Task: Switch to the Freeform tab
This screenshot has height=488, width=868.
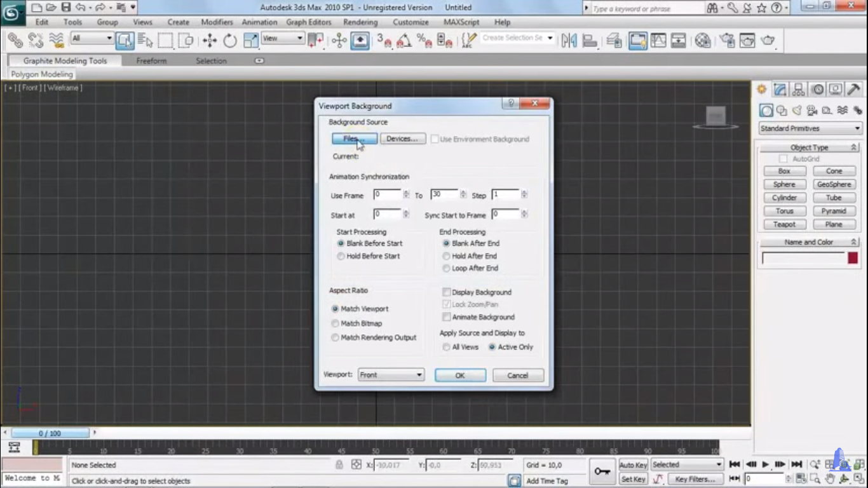Action: [151, 61]
